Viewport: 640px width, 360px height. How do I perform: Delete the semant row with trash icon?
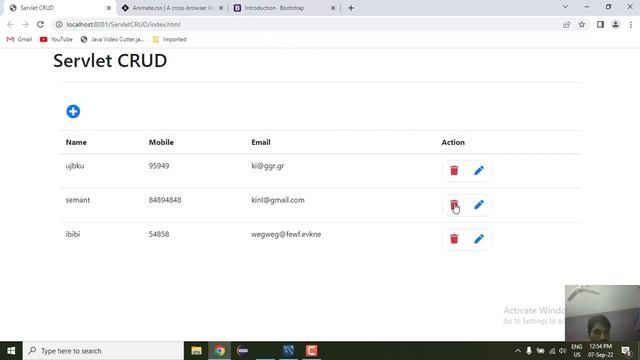point(454,205)
